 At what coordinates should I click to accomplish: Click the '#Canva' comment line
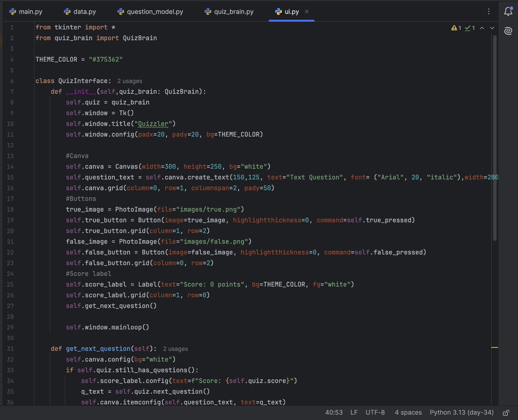click(x=77, y=156)
